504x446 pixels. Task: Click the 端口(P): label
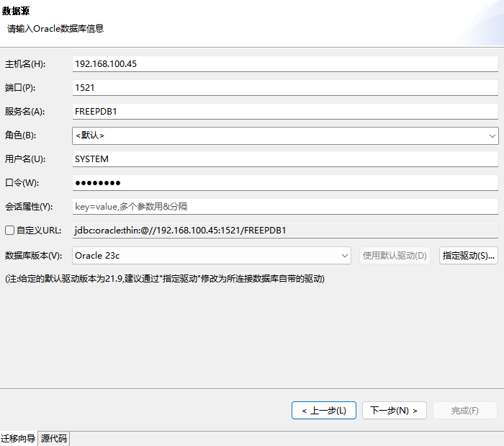coord(20,87)
